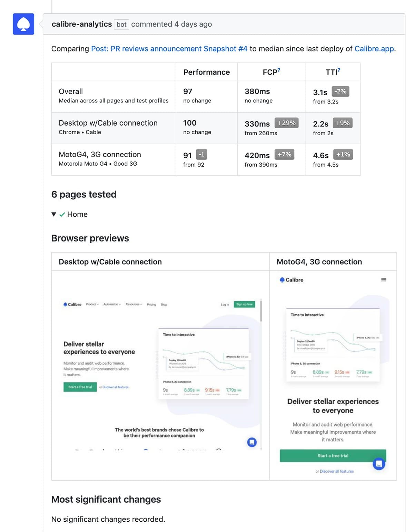Click the Desktop w/Cable browser preview thumbnail
This screenshot has width=414, height=532.
(160, 375)
